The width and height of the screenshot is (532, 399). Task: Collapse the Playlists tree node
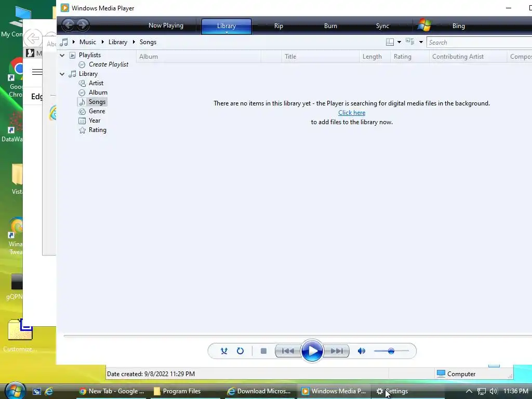coord(62,55)
